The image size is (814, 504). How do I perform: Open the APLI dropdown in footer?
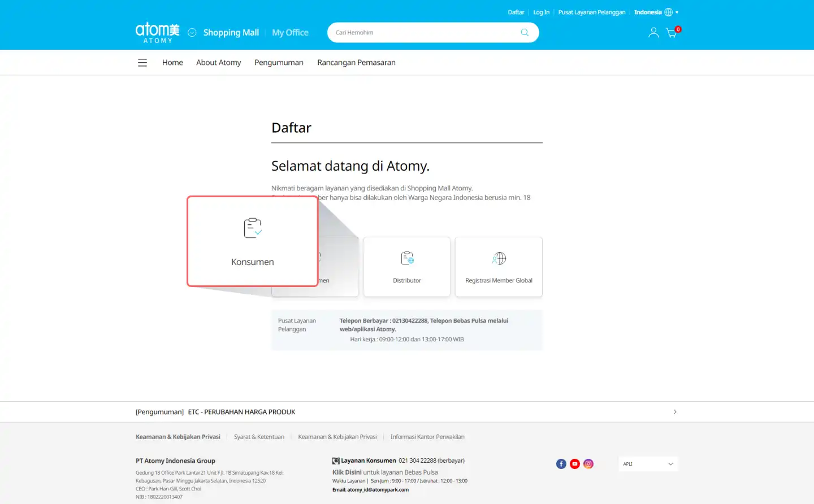click(x=648, y=464)
